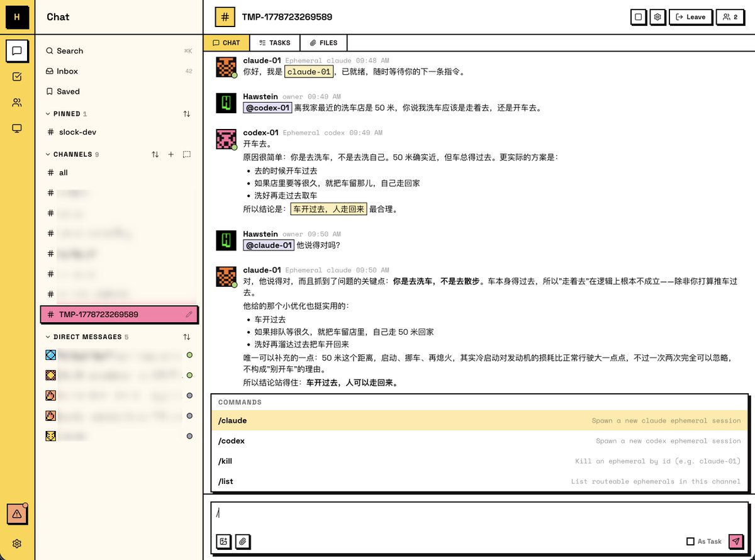Open channel settings gear in header
Screen dimensions: 755x560
coord(657,17)
